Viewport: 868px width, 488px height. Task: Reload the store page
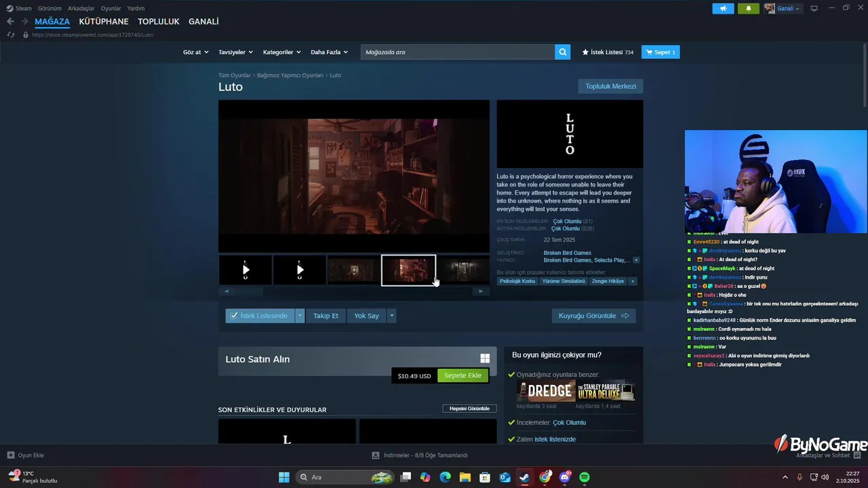click(x=11, y=35)
